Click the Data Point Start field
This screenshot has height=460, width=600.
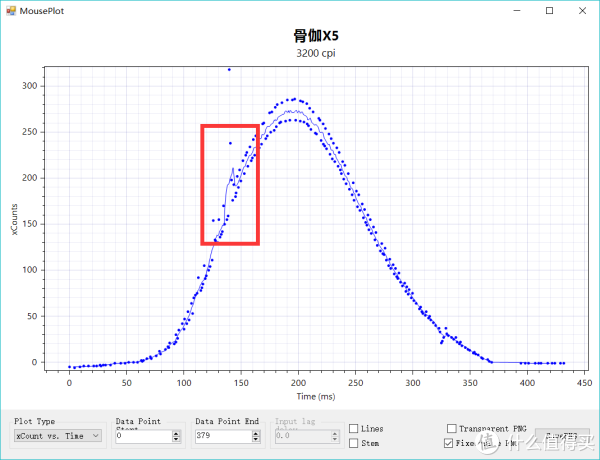coord(143,436)
